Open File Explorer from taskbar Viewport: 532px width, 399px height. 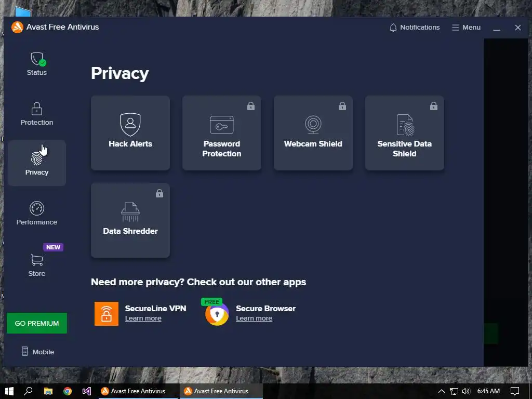tap(48, 391)
